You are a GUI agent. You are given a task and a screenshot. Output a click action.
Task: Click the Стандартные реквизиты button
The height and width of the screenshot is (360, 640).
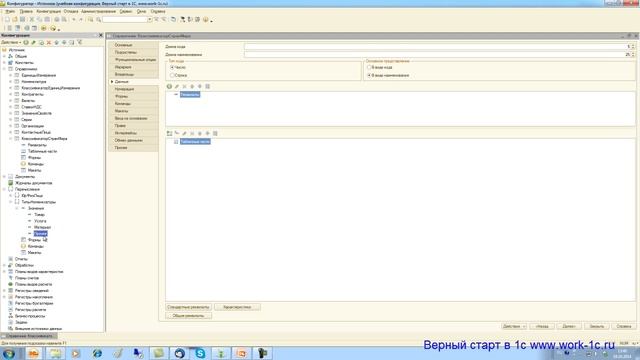point(189,307)
